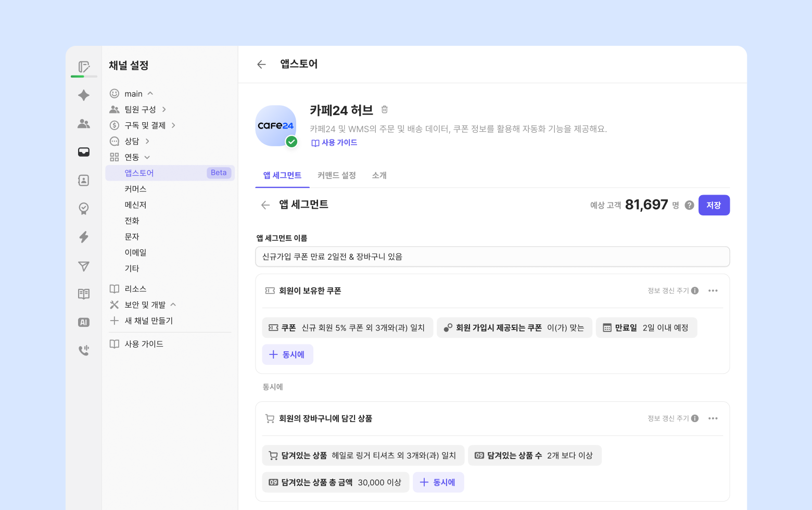Collapse the main channel chevron
This screenshot has height=510, width=812.
[150, 94]
